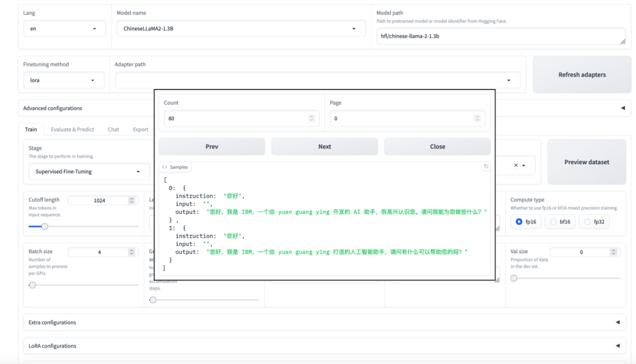Copy the Samples JSON with the copy icon
Screen dimensions: 636x364
[486, 166]
